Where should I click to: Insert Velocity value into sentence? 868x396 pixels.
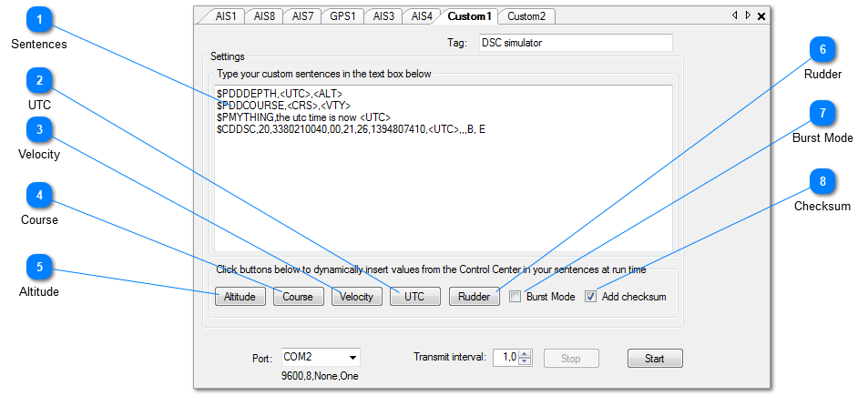point(356,297)
